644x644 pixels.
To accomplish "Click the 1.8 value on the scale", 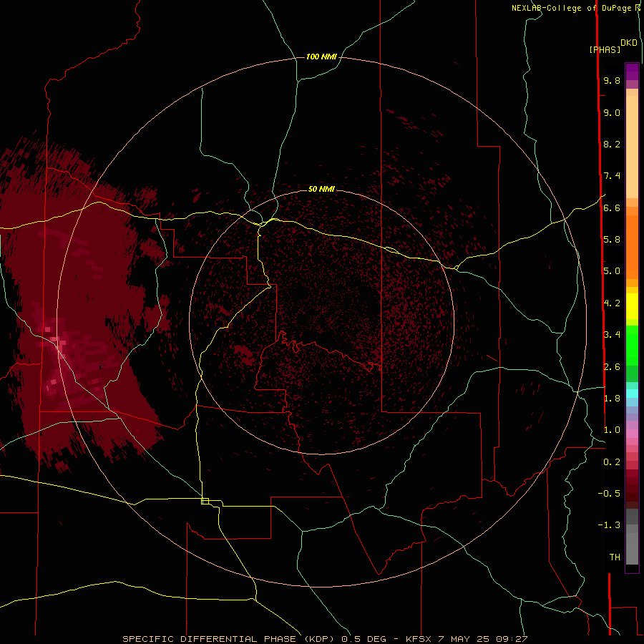I will coord(612,399).
